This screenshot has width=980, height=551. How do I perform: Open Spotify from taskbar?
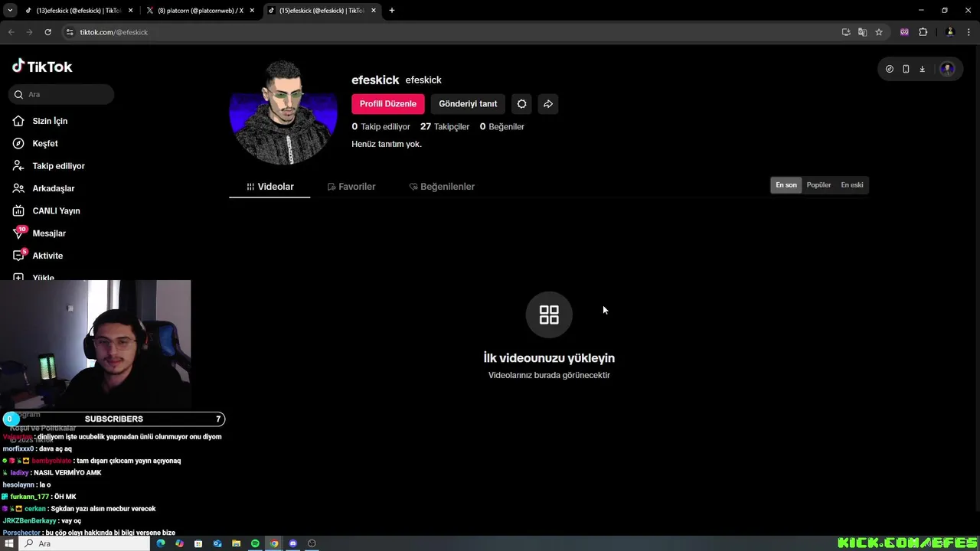coord(255,543)
